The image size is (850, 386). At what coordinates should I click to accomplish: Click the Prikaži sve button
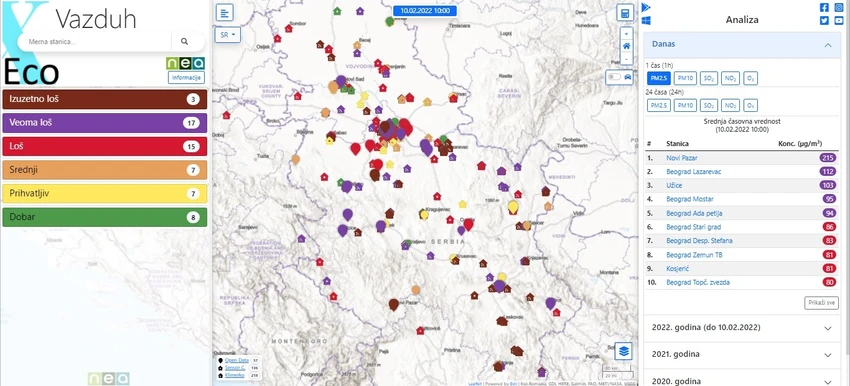click(821, 303)
